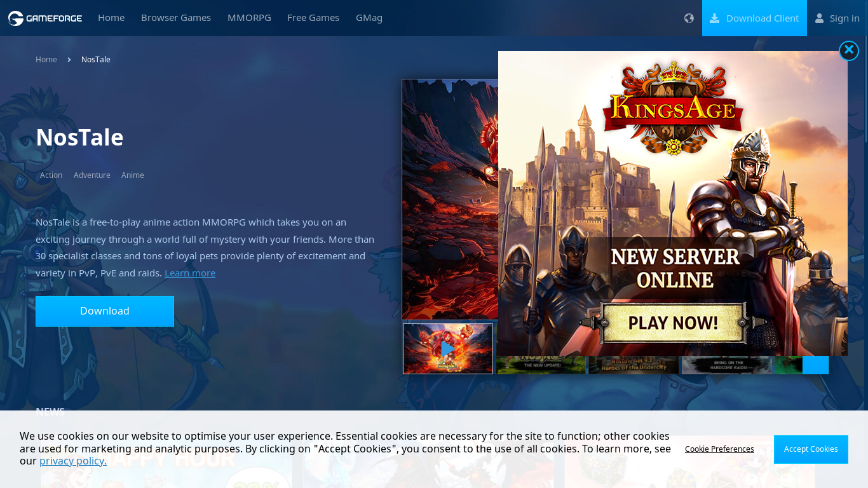The height and width of the screenshot is (488, 868).
Task: Open the Learn more link
Action: 190,273
